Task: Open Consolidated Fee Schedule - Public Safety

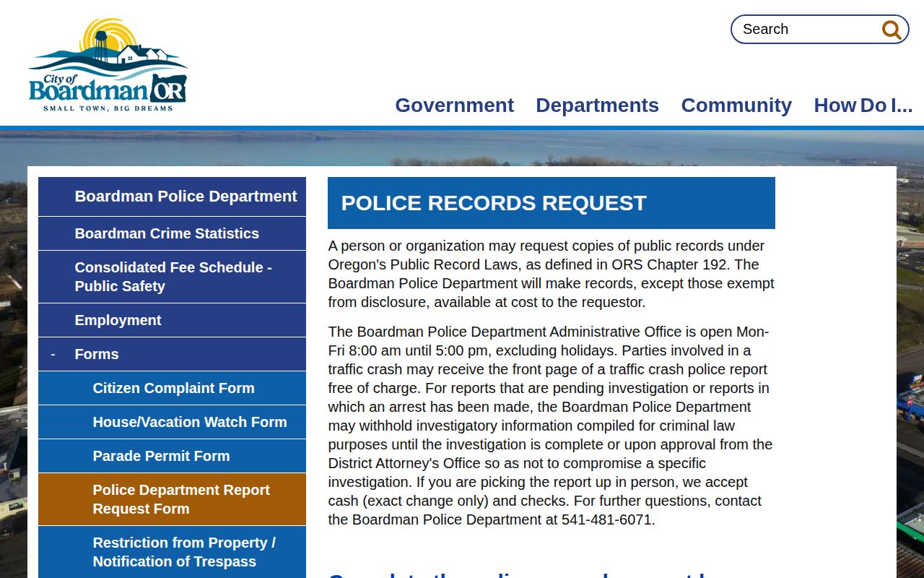Action: click(x=172, y=277)
